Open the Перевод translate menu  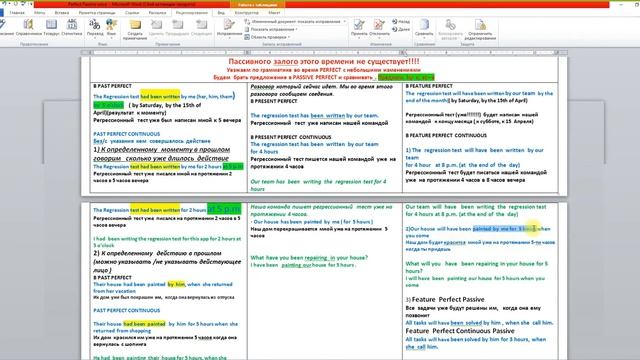point(95,28)
